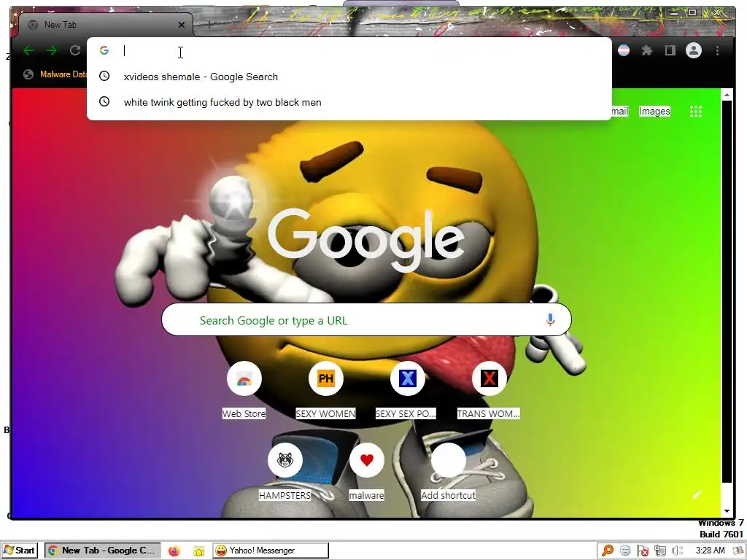
Task: Click the page scrollbar down arrow
Action: pos(727,511)
